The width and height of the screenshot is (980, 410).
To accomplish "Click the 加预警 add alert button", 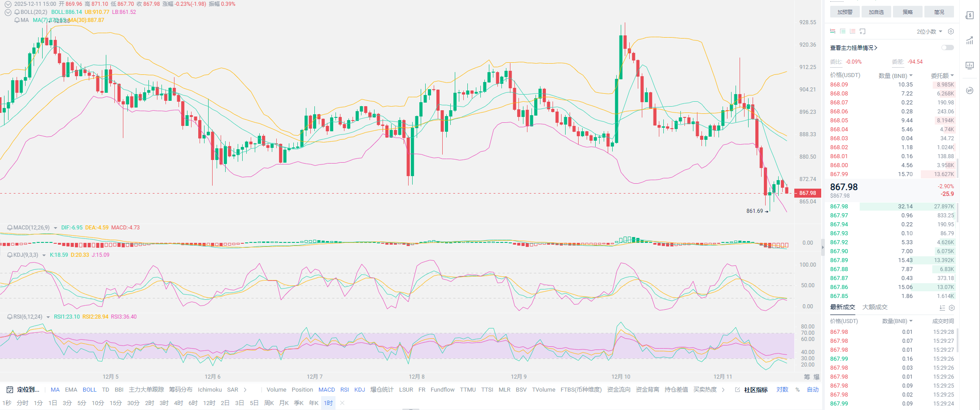I will [x=845, y=12].
